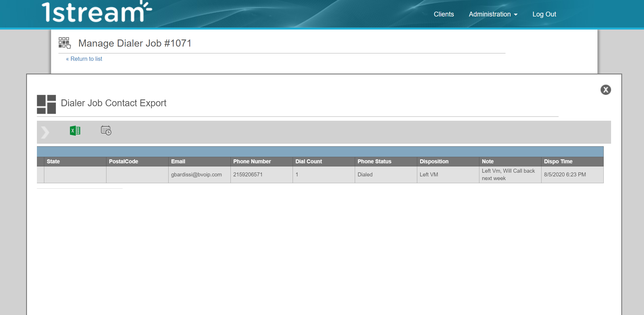Sort by the Phone Status column header
This screenshot has height=315, width=644.
386,161
